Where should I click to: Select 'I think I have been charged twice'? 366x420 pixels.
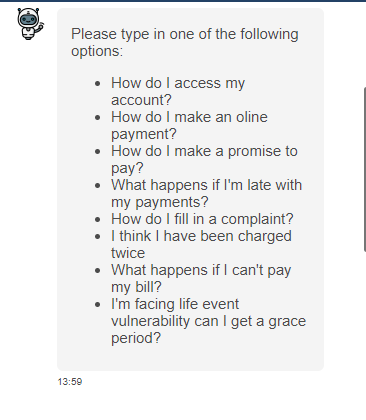click(201, 244)
